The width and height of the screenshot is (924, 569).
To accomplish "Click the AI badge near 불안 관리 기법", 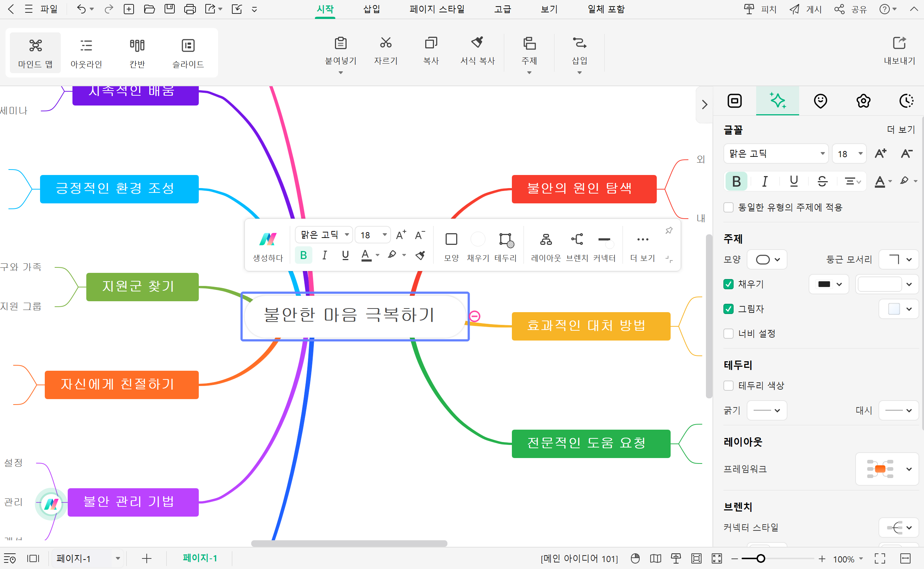I will point(51,504).
